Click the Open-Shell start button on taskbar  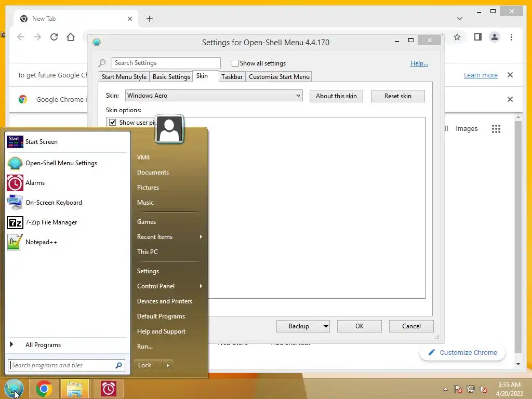pos(14,389)
